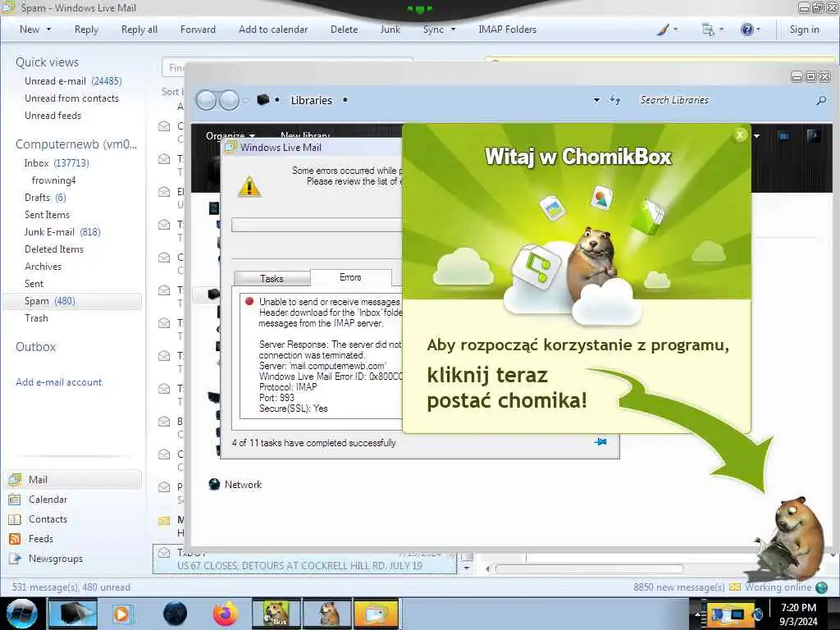Click the hamster taskbar button beside ChomikBox
Viewport: 840px width, 630px height.
pyautogui.click(x=326, y=614)
